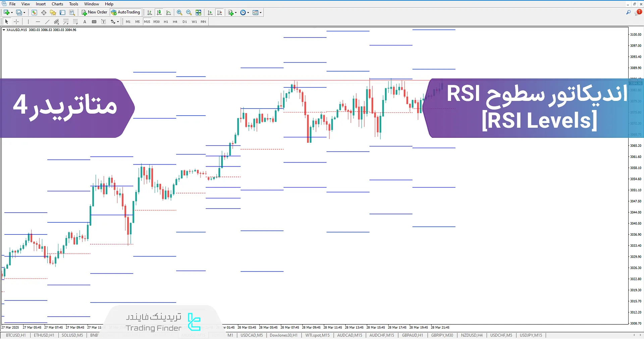Image resolution: width=644 pixels, height=339 pixels.
Task: Switch chart to Candlestick view
Action: click(x=159, y=12)
